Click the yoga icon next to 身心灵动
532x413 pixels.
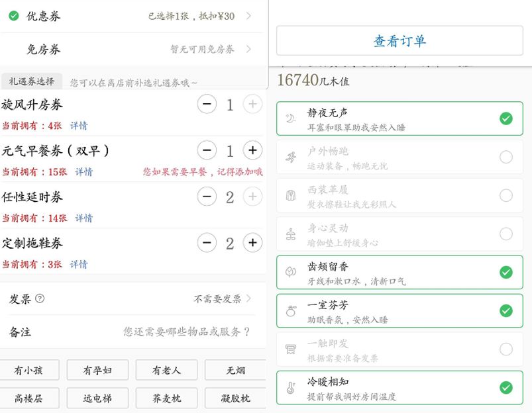pyautogui.click(x=290, y=234)
